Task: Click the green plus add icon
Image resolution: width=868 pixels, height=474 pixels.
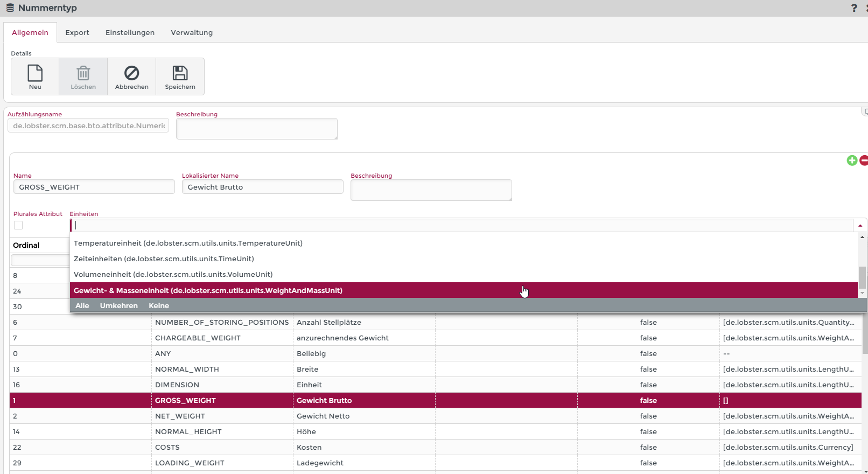Action: click(852, 161)
